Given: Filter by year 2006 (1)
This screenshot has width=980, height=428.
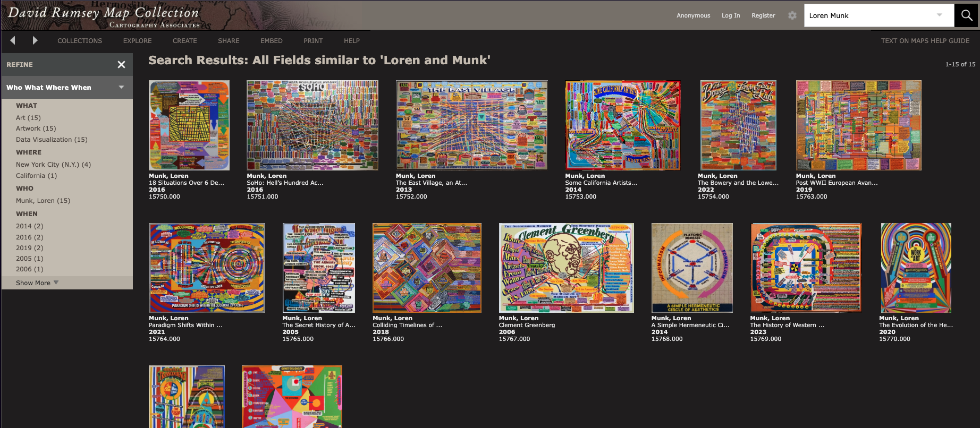Looking at the screenshot, I should 30,269.
